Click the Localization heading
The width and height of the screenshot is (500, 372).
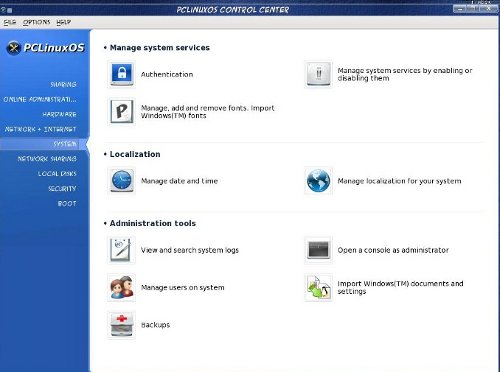pos(135,154)
